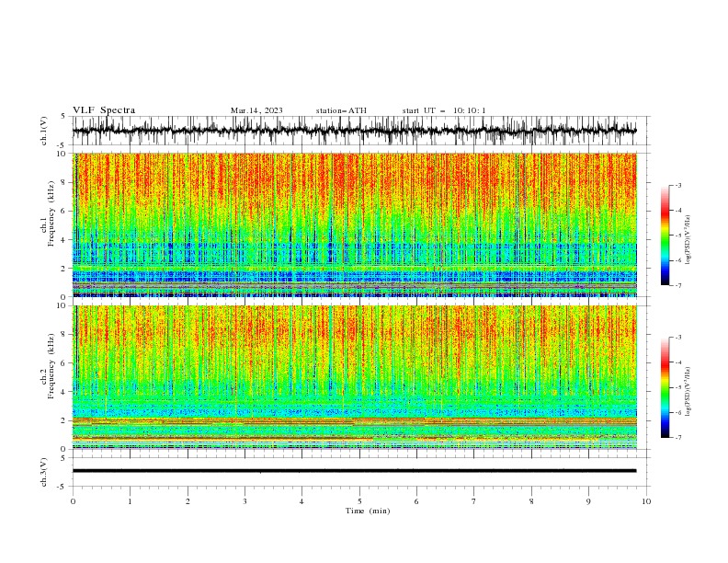Click the ch.2 spectrogram panel
The height and width of the screenshot is (563, 728).
click(x=355, y=377)
